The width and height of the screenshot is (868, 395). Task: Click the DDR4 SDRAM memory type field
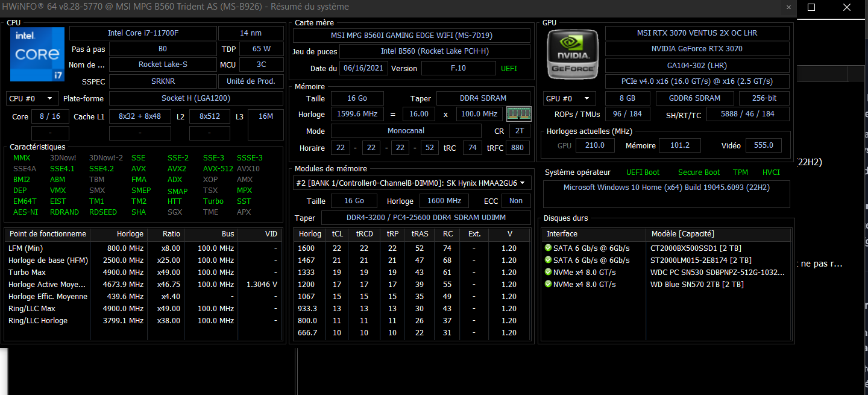pos(483,98)
